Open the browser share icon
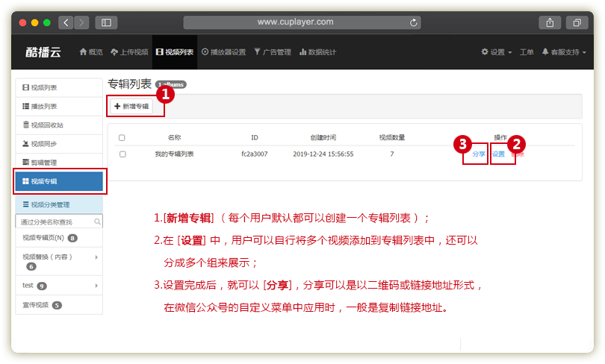 549,22
